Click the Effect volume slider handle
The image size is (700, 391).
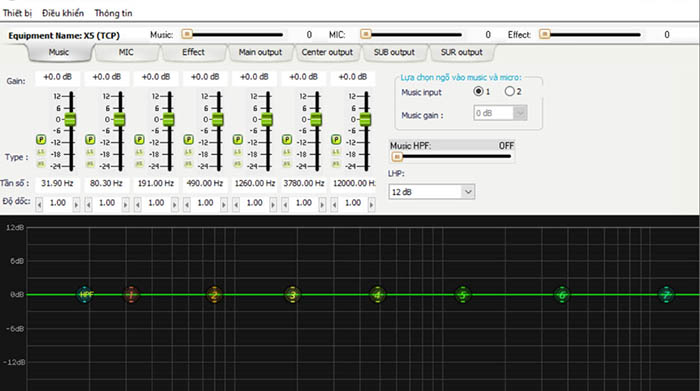point(544,34)
